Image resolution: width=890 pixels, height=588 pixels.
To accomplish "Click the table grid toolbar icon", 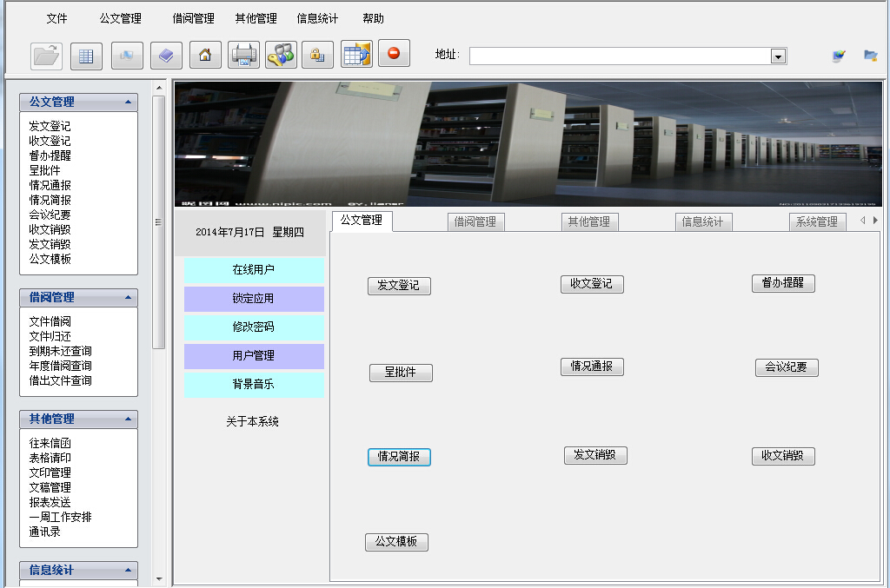I will [x=86, y=56].
